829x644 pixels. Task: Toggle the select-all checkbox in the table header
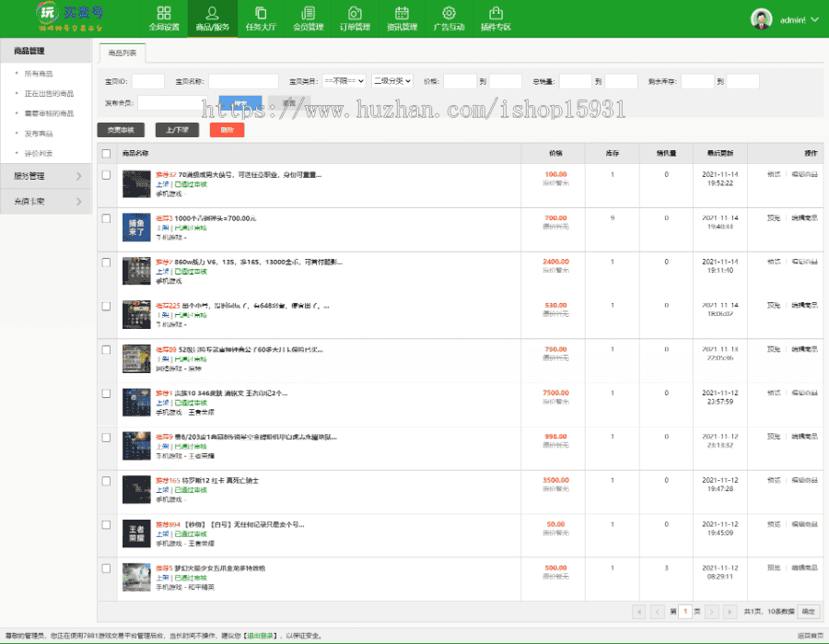click(106, 153)
